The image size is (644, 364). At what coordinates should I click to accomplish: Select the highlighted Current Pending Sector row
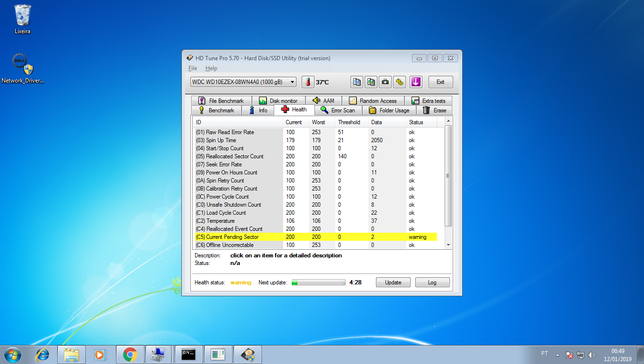(316, 237)
